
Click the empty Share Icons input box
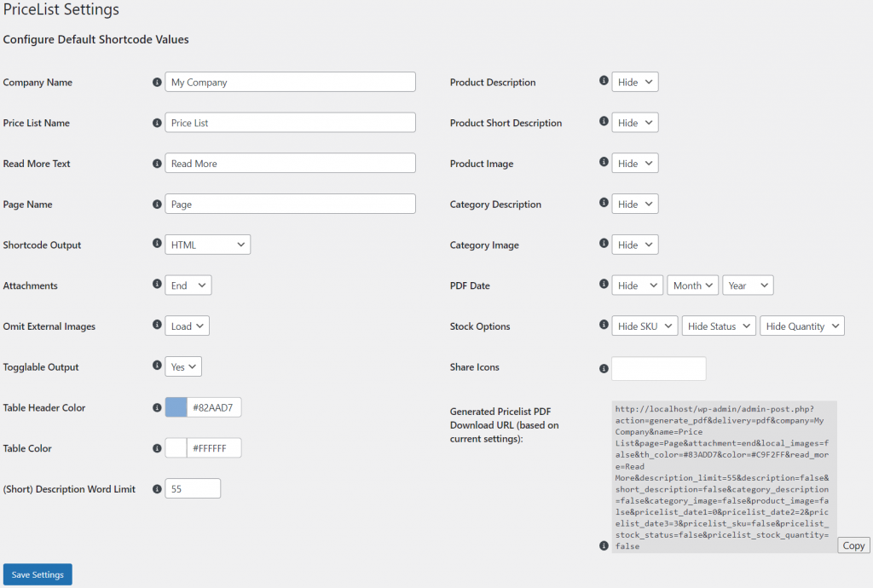[659, 368]
